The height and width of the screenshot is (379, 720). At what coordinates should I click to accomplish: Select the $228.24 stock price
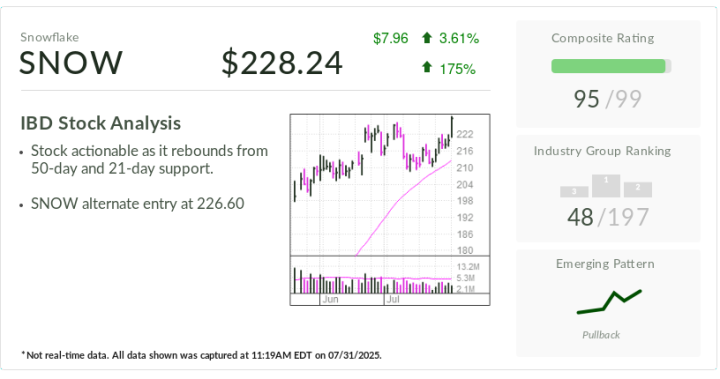coord(282,63)
